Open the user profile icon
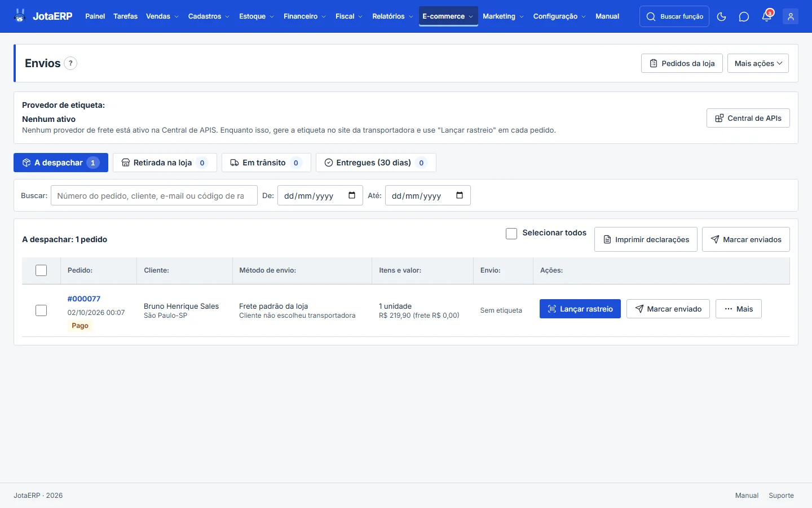 pos(791,16)
